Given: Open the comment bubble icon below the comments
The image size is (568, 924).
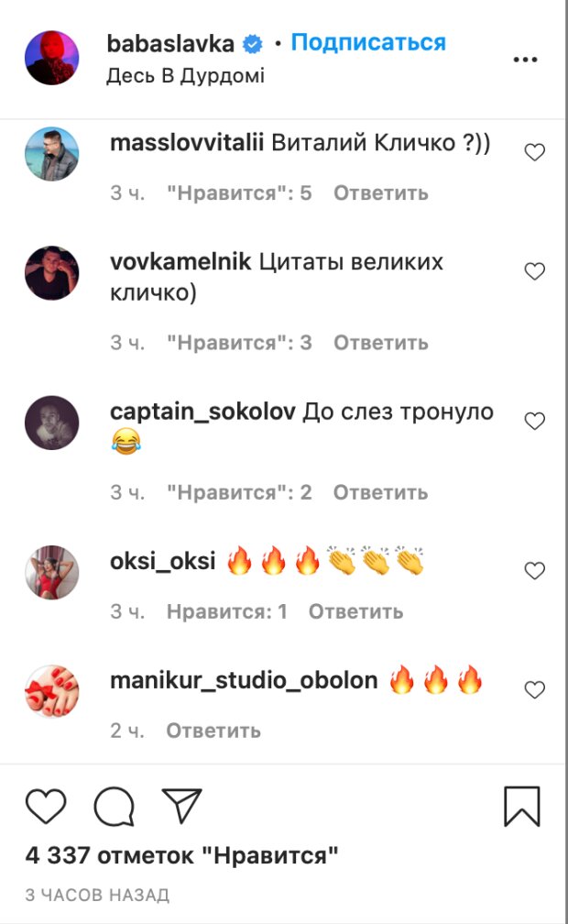Looking at the screenshot, I should [x=115, y=806].
